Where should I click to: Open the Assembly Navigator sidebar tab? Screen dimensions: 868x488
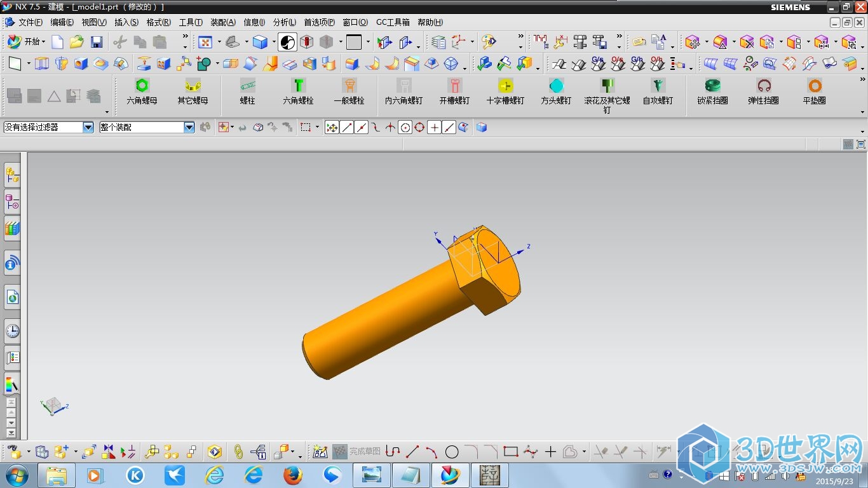(x=12, y=174)
